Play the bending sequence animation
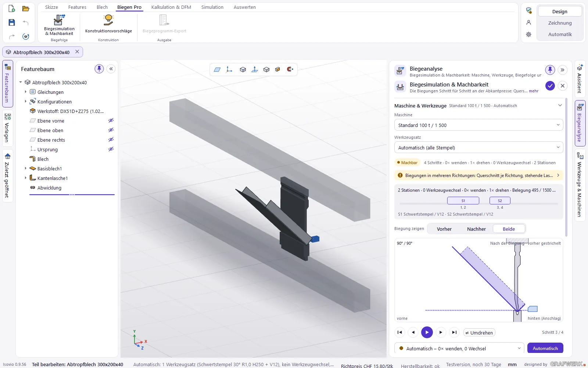This screenshot has width=588, height=368. (x=427, y=332)
